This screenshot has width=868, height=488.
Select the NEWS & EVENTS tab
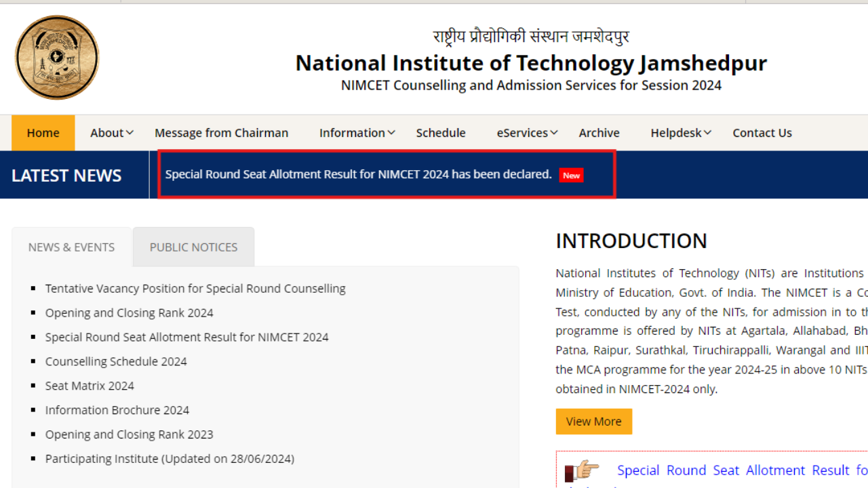point(71,247)
